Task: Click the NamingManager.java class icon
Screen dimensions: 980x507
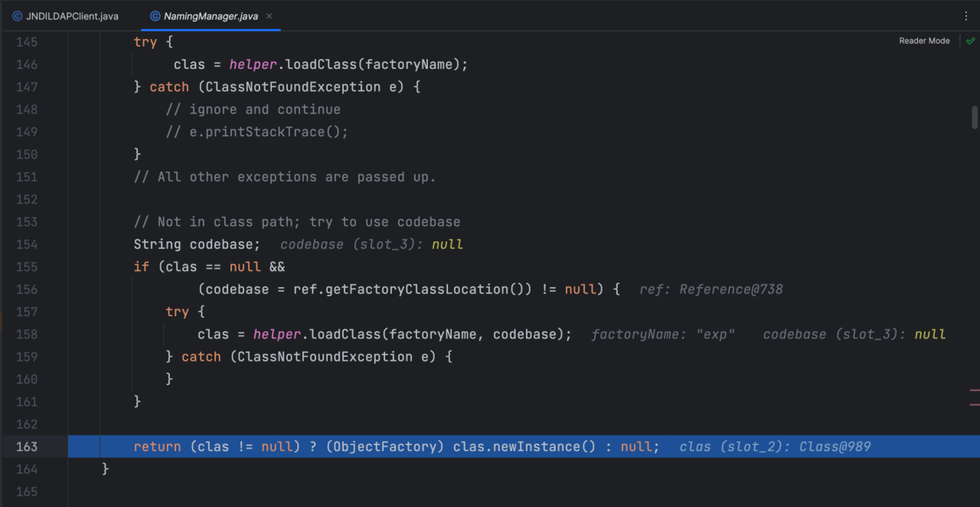Action: (155, 16)
